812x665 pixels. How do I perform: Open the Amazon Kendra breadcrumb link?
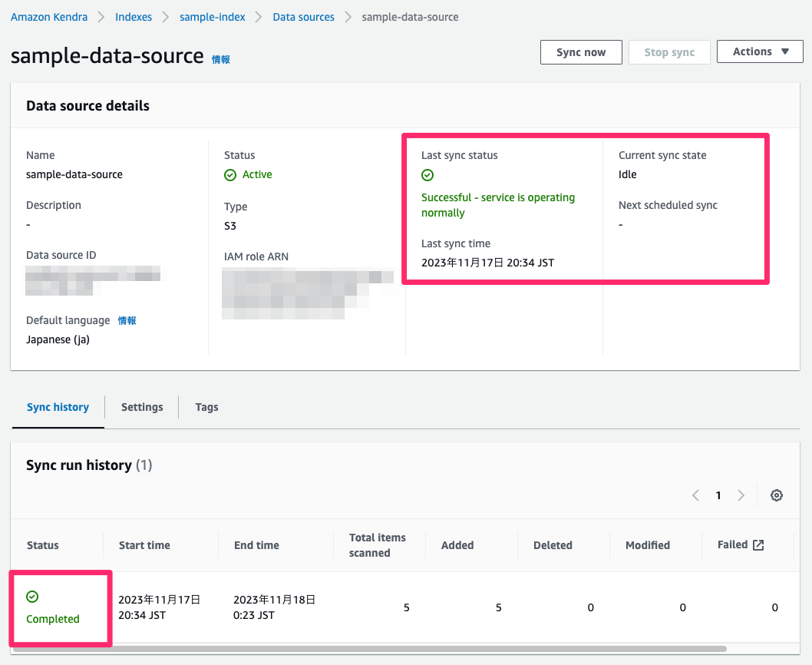tap(49, 17)
